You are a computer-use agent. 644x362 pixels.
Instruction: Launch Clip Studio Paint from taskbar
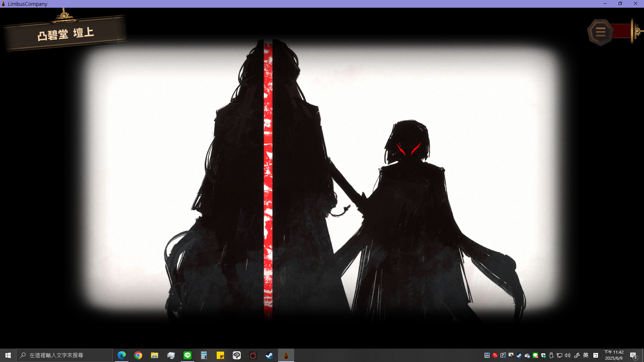point(237,355)
